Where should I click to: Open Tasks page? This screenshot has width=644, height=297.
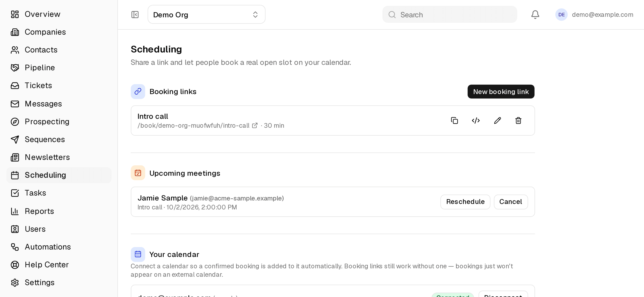[59, 193]
